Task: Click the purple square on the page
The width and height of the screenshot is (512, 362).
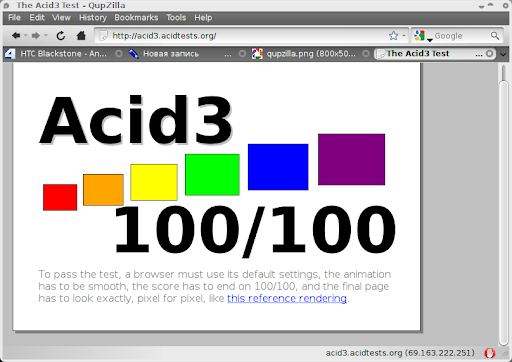Action: pos(351,159)
